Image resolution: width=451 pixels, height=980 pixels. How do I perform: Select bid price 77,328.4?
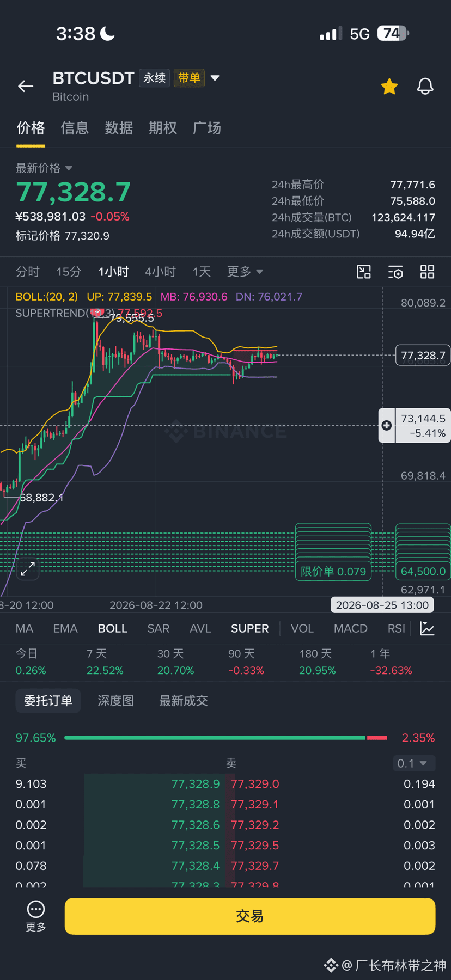pos(196,866)
